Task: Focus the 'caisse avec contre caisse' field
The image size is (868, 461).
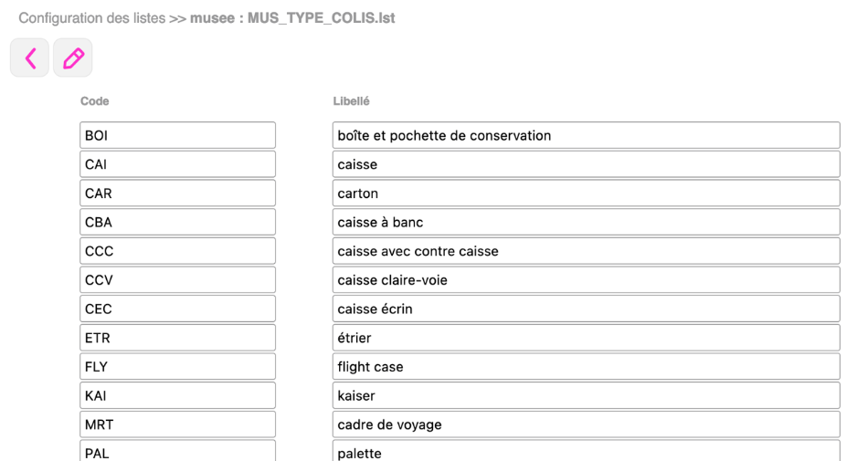Action: 586,251
